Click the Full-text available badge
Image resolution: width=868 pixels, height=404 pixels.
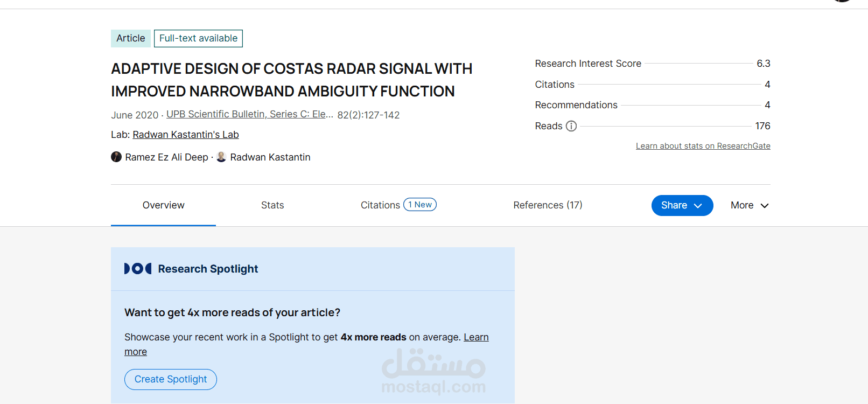pos(198,38)
